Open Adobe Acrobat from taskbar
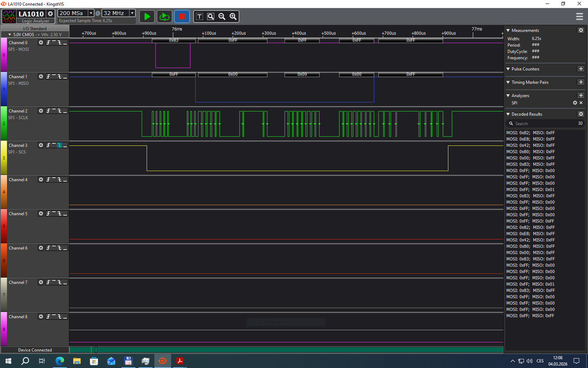The width and height of the screenshot is (588, 368). (x=180, y=361)
